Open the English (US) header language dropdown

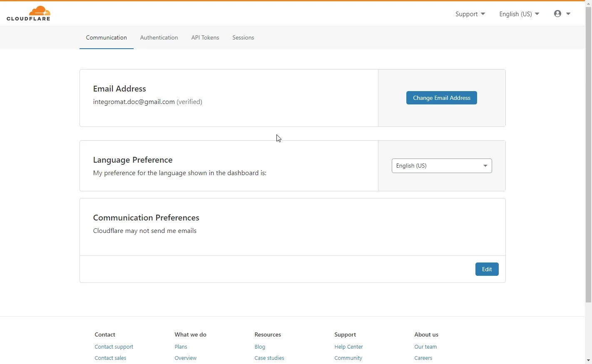[519, 14]
